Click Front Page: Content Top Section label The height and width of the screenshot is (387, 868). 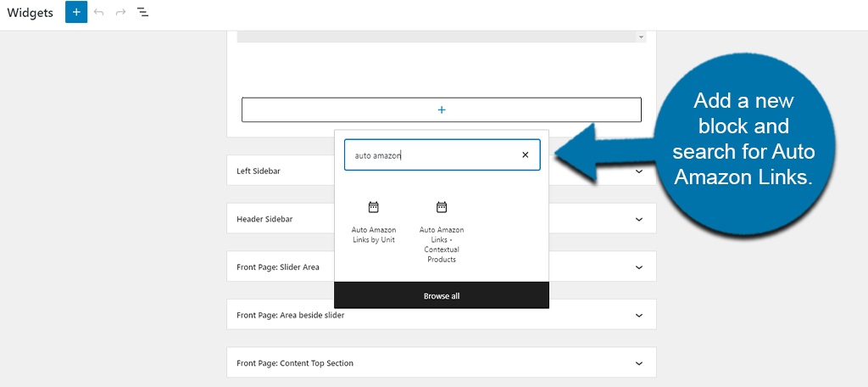click(x=295, y=363)
